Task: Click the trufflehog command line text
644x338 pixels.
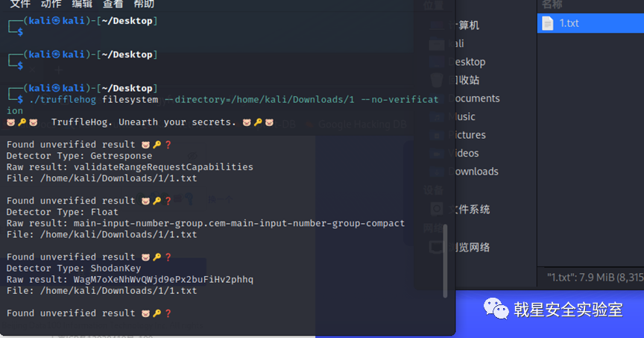Action: click(223, 105)
